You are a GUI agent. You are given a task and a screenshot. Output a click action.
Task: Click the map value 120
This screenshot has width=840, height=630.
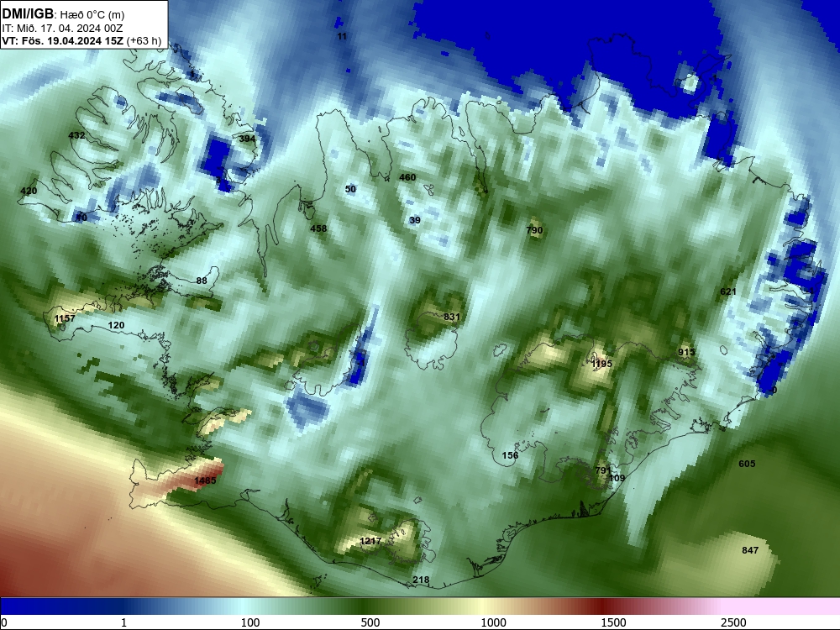[116, 325]
